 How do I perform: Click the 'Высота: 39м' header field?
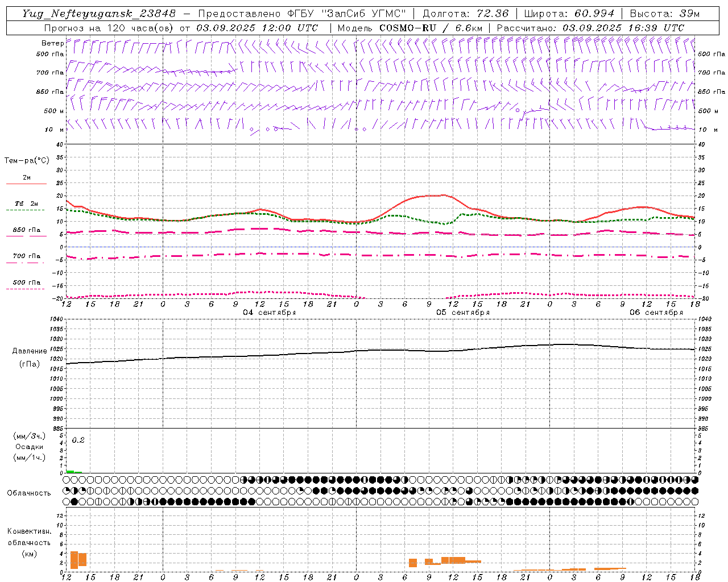click(665, 14)
